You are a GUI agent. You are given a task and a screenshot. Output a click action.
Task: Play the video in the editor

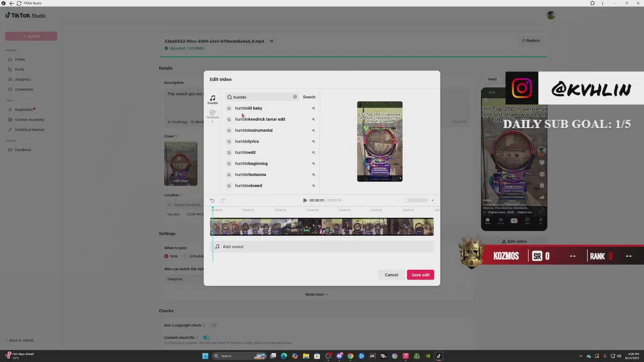[x=305, y=200]
